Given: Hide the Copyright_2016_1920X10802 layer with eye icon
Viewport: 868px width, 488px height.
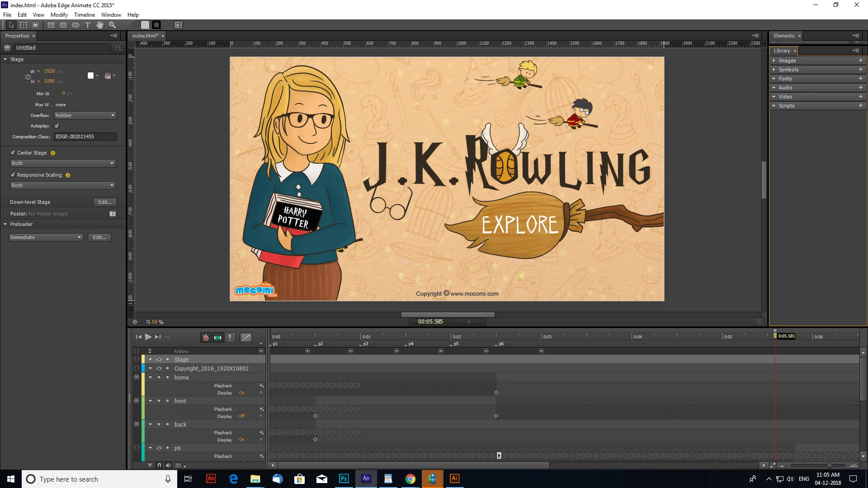Looking at the screenshot, I should (159, 369).
